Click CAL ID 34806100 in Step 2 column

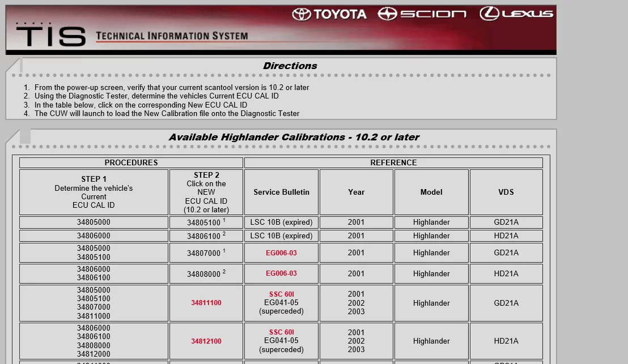(203, 235)
